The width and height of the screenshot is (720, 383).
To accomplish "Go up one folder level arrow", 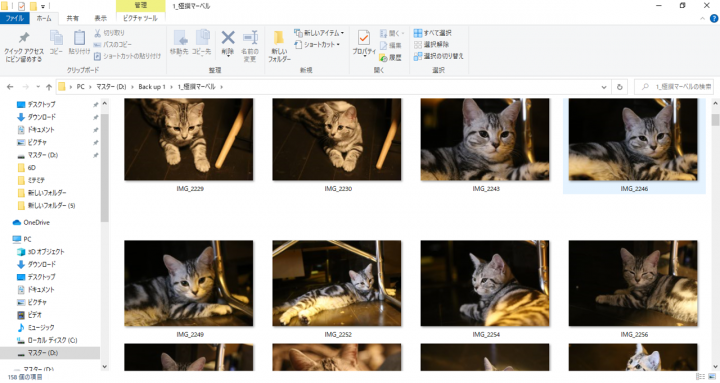I will (49, 87).
